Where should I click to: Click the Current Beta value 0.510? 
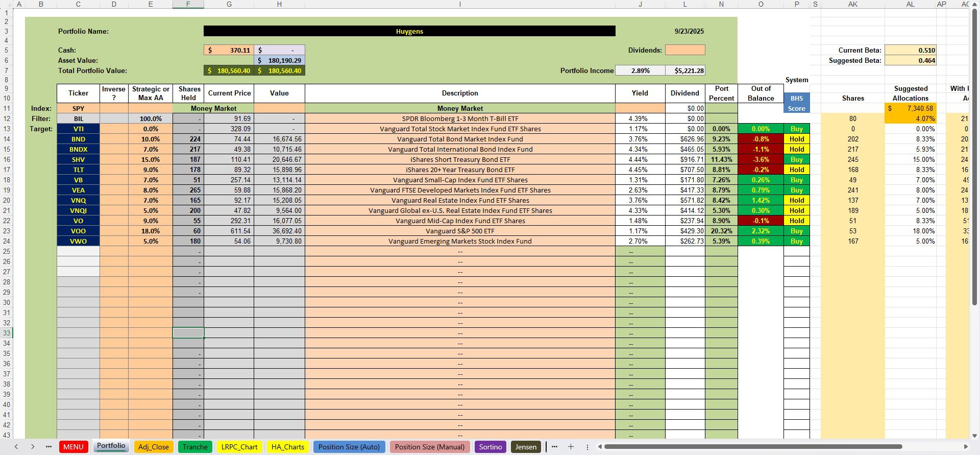tap(911, 50)
